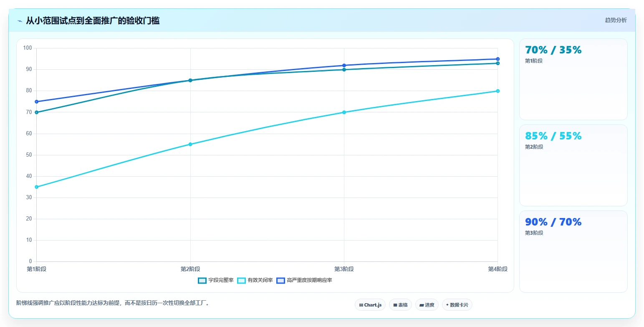Click the 进度 tag button
This screenshot has width=644, height=327.
point(427,305)
